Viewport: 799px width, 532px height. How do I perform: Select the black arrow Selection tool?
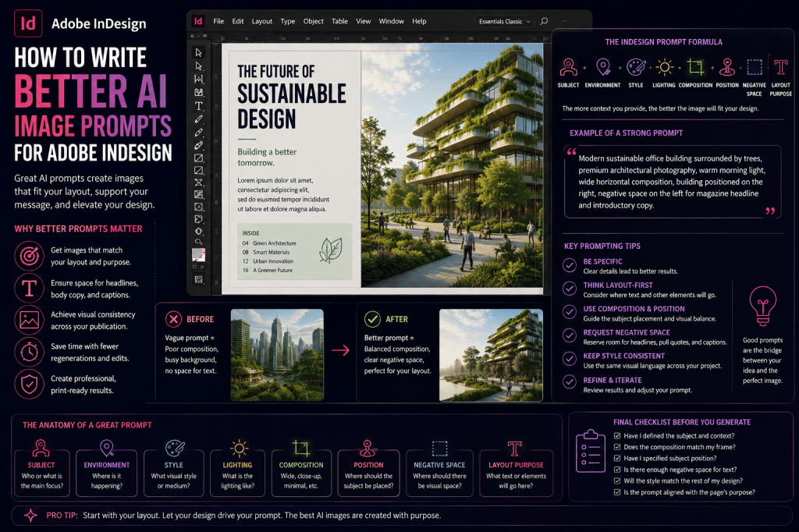[x=199, y=52]
